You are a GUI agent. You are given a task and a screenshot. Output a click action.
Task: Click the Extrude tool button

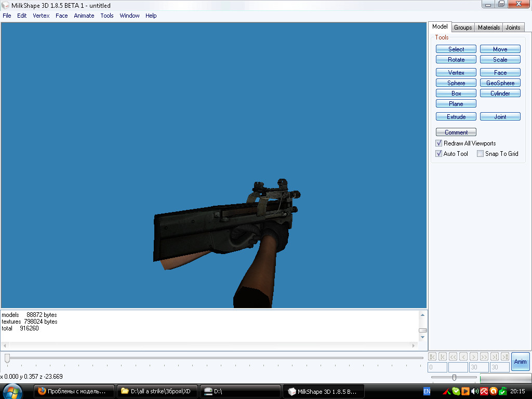point(456,117)
